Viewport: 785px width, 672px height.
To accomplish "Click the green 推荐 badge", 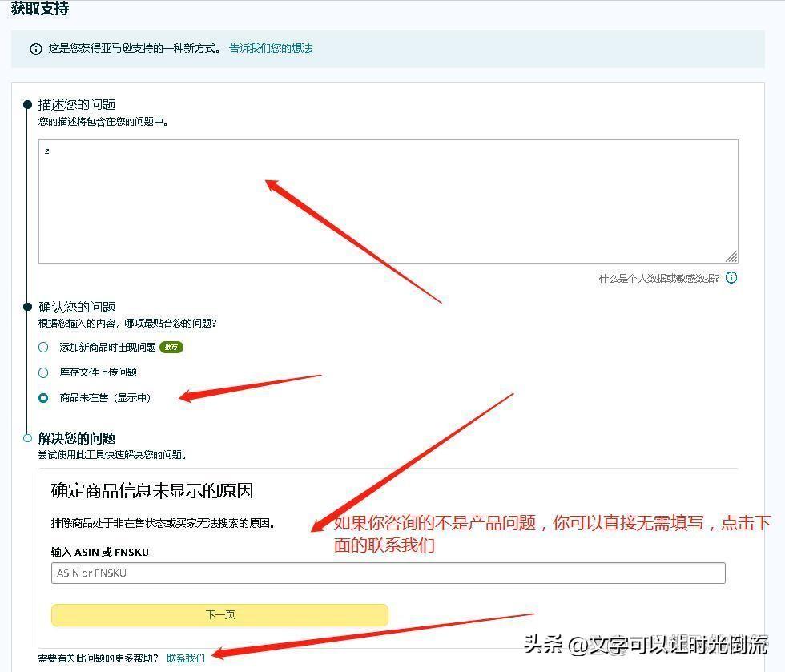I will (171, 347).
